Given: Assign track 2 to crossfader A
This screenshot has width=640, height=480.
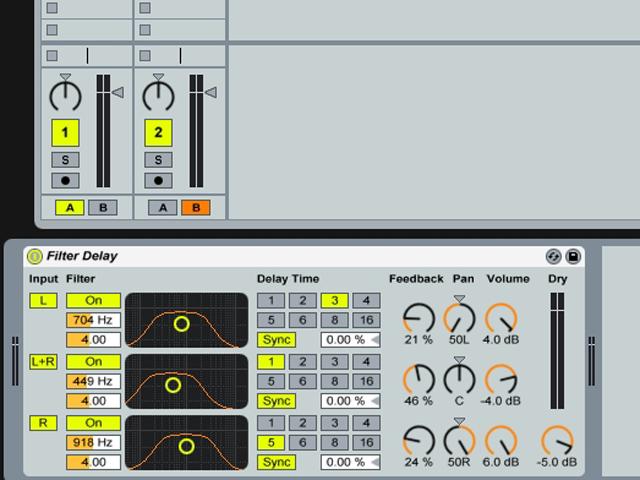Looking at the screenshot, I should (x=162, y=208).
